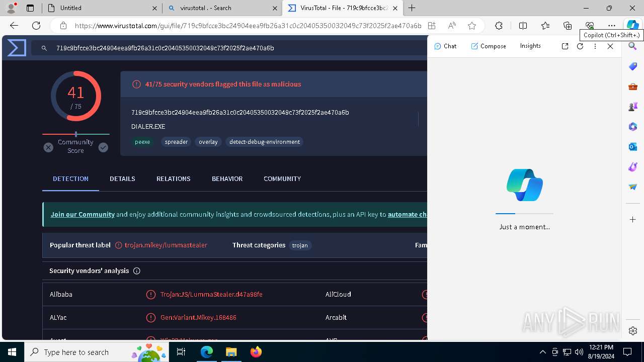Switch to the DETECTION tab
This screenshot has width=644, height=362.
click(x=70, y=178)
